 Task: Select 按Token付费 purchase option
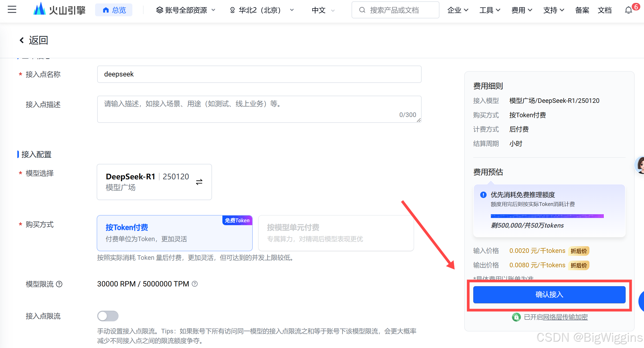(x=174, y=233)
